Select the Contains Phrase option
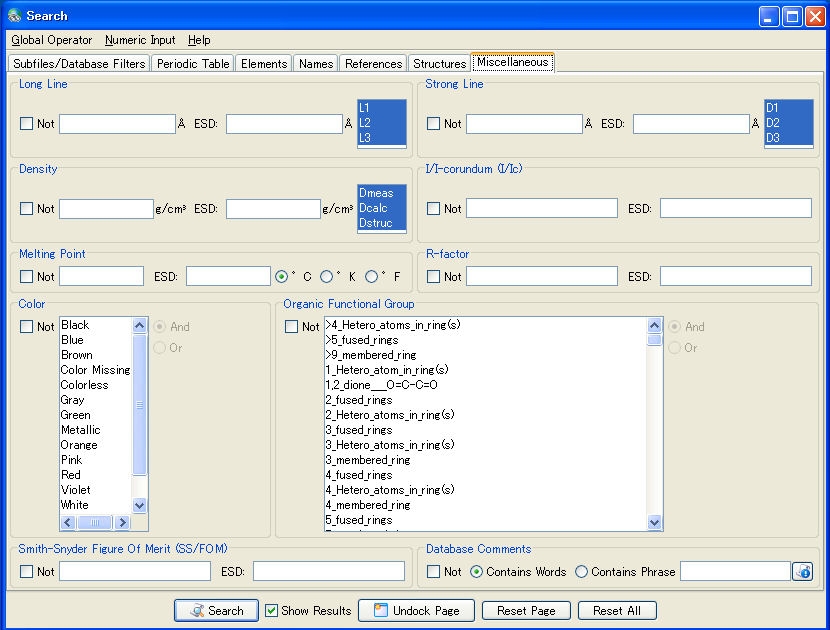The image size is (830, 630). click(581, 572)
